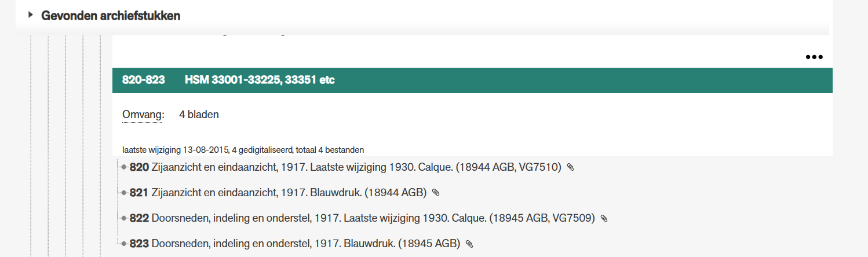Click the 4 bladen value text
Image resolution: width=868 pixels, height=257 pixels.
click(199, 115)
